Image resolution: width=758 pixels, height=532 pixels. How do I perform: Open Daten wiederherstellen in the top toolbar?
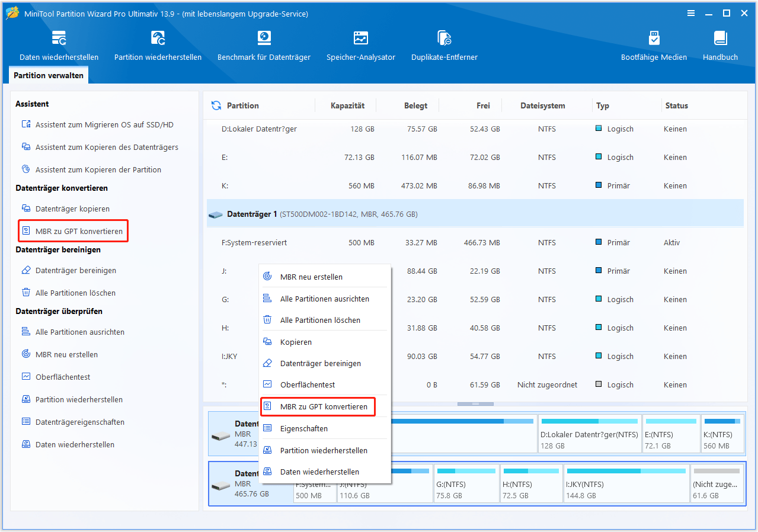point(59,46)
